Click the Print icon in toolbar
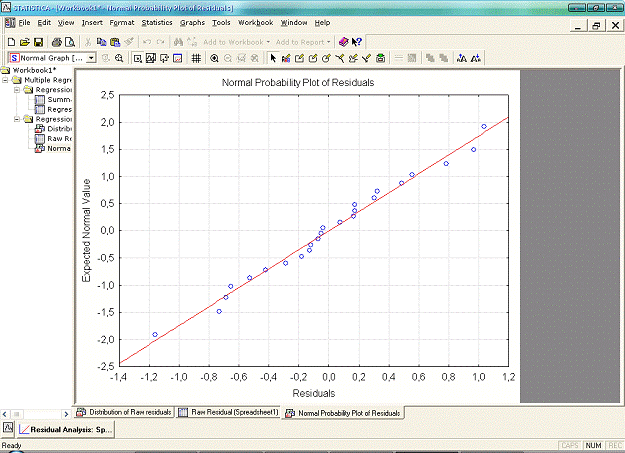 57,42
